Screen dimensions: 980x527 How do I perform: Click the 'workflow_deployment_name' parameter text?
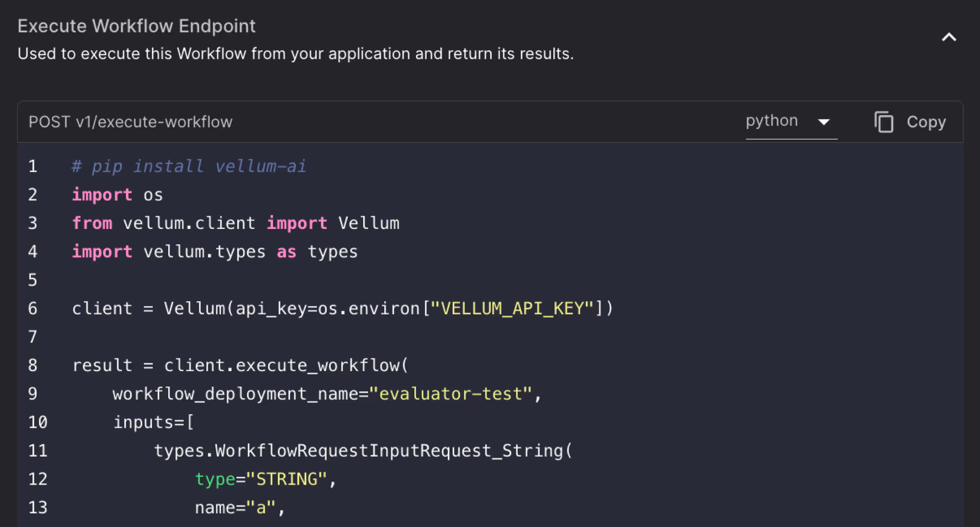[x=235, y=394]
